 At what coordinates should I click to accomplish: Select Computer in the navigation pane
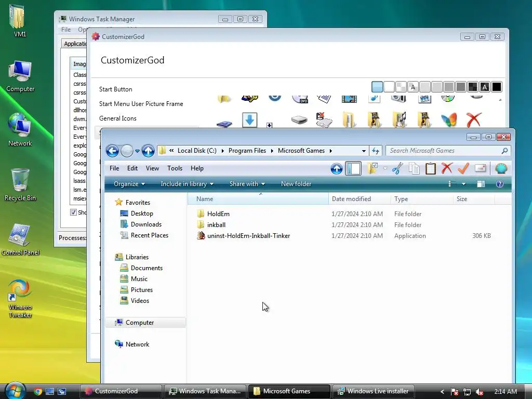tap(146, 322)
